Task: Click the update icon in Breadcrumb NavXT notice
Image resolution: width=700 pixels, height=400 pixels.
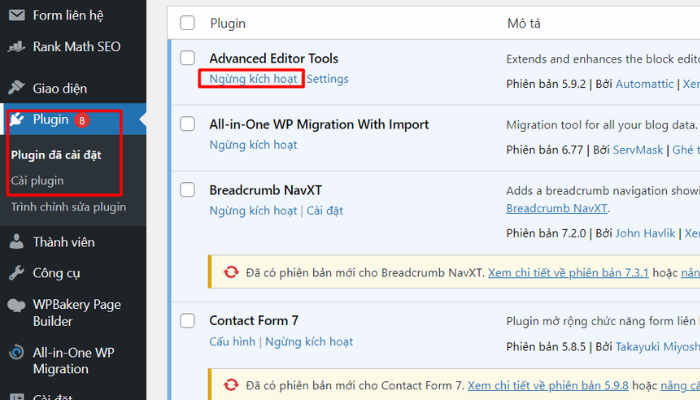Action: [231, 272]
